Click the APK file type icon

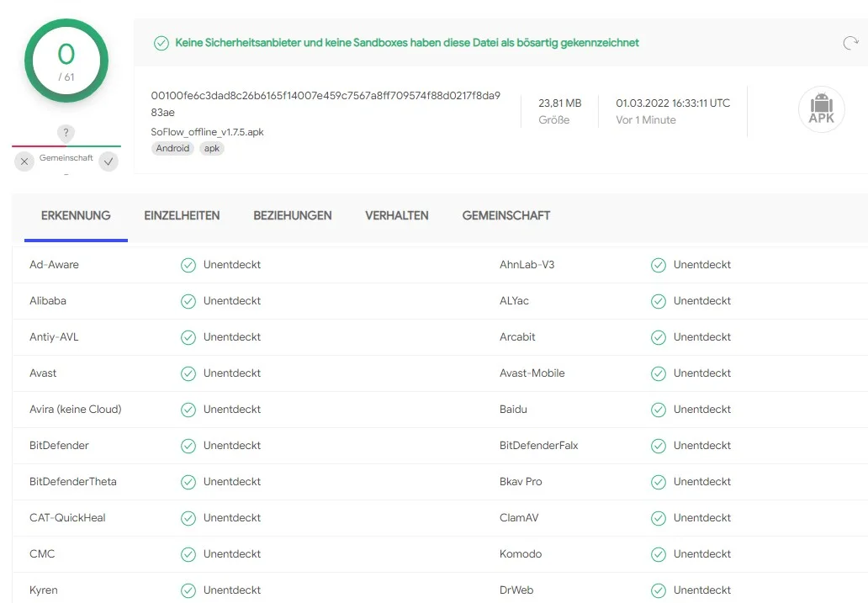coord(822,109)
